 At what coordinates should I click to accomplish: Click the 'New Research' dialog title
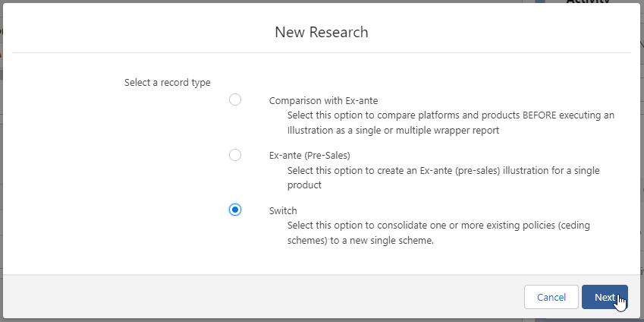pos(322,32)
